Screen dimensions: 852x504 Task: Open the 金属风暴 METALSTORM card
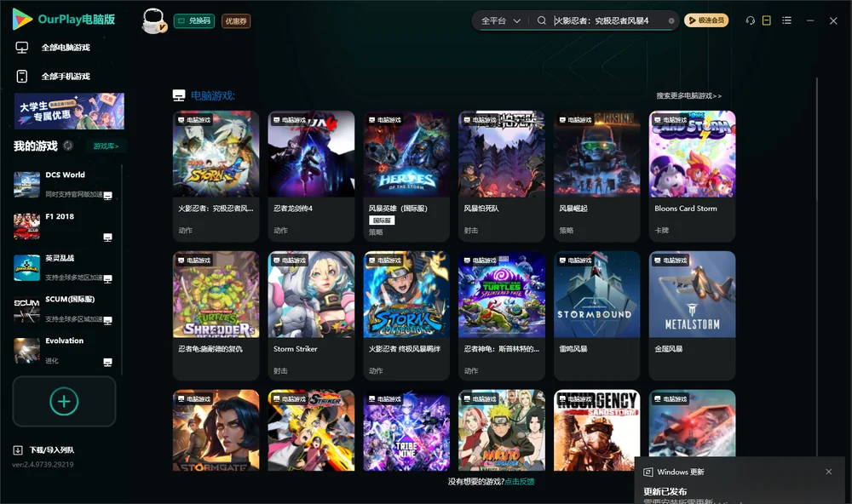(x=692, y=316)
